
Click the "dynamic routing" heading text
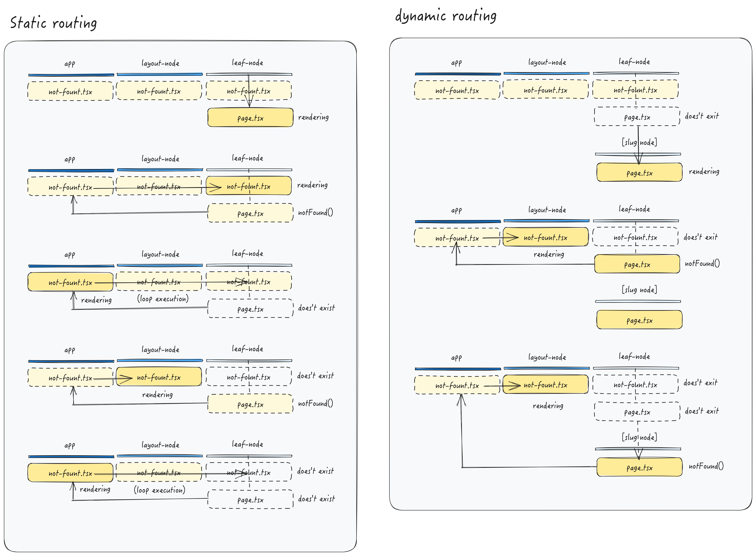coord(445,16)
